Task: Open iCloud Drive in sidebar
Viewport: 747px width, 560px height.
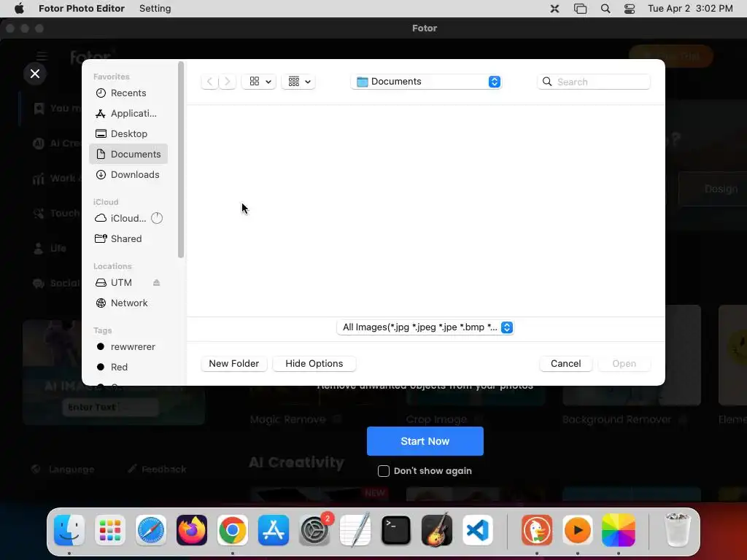Action: [x=128, y=218]
